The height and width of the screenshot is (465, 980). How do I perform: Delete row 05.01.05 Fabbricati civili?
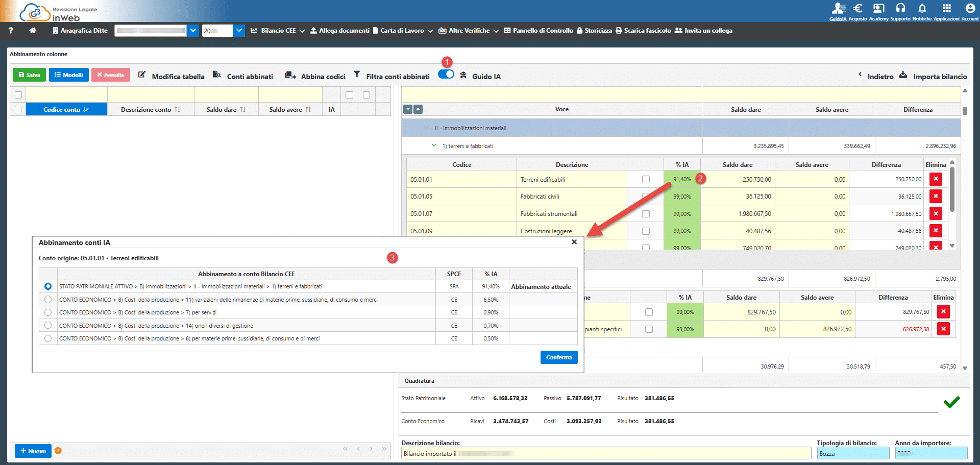pos(936,197)
